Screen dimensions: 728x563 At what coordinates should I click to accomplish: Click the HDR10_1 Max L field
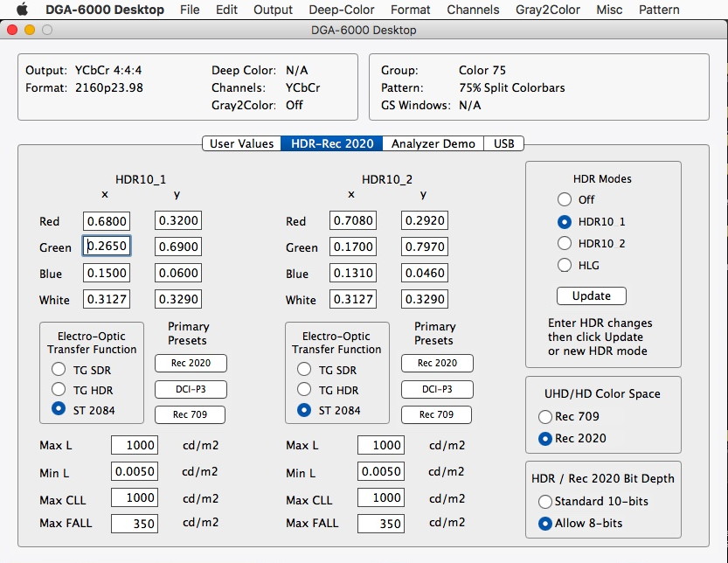(134, 445)
